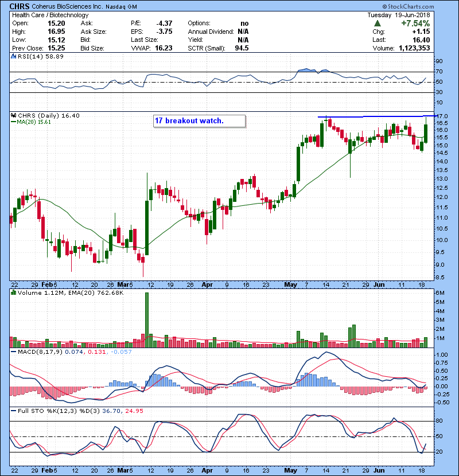459x476 pixels.
Task: Click the RSI(14) 58.89 indicator label
Action: (41, 56)
